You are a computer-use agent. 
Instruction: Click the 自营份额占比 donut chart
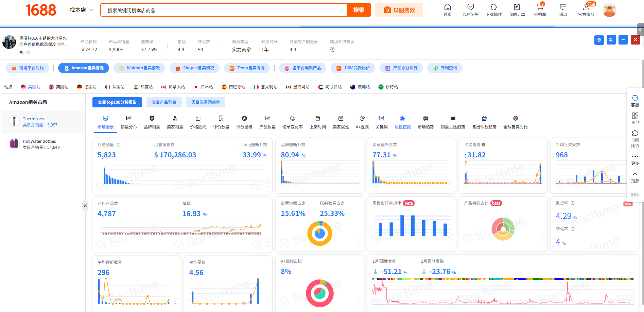[x=319, y=233]
